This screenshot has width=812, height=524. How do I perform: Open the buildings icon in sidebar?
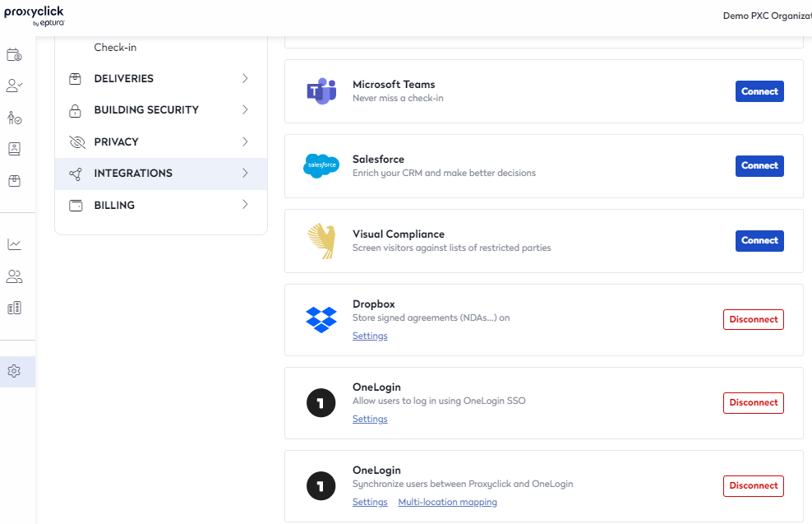[x=14, y=308]
